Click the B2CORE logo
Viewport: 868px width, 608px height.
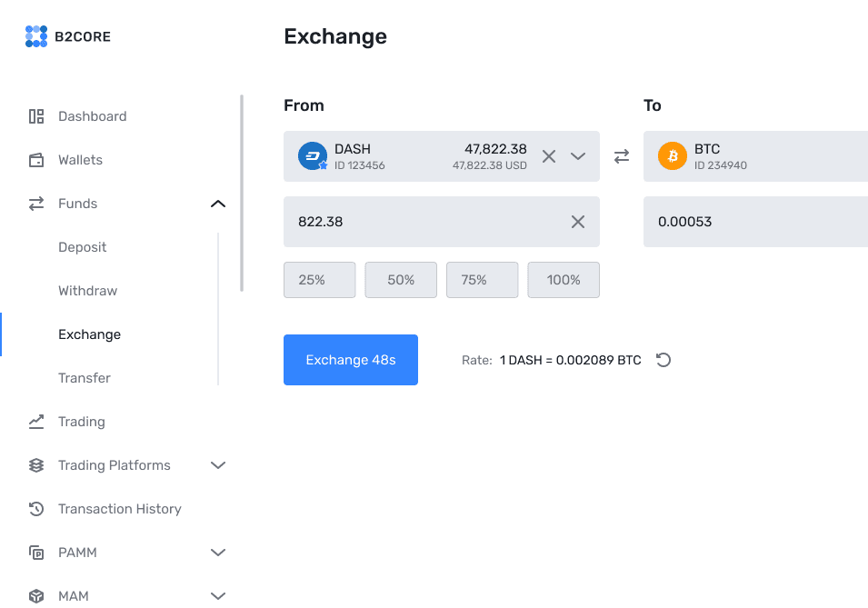[67, 36]
